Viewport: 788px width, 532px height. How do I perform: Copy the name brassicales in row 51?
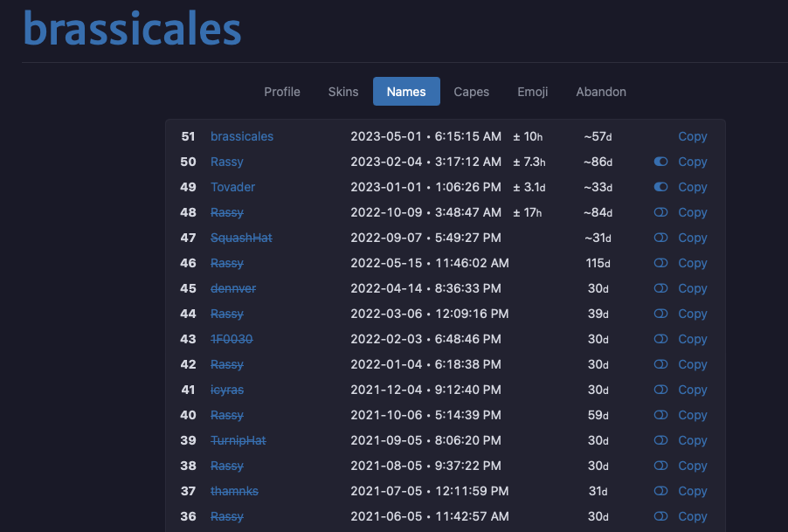coord(693,136)
